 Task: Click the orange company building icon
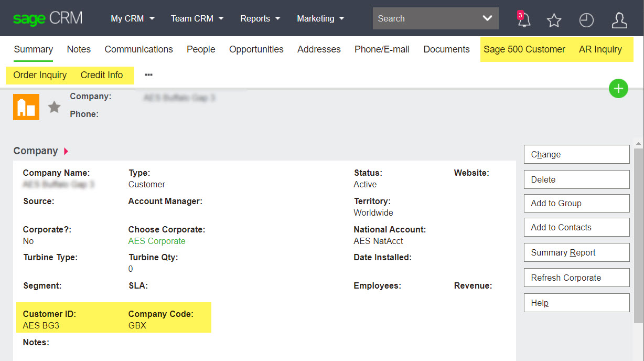click(x=26, y=107)
